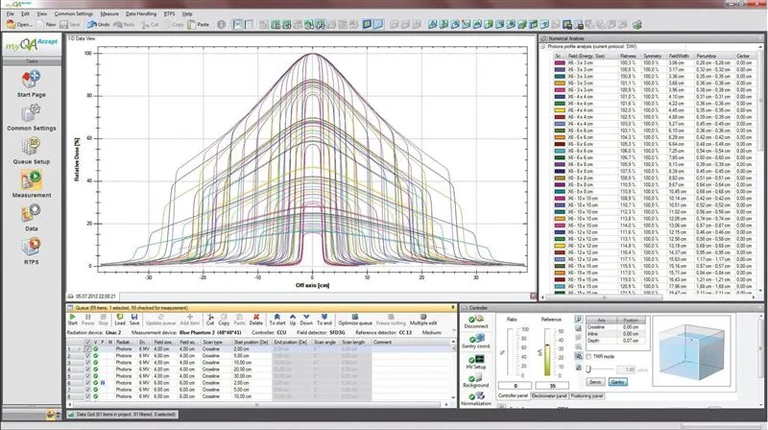Move queue item Down

tap(306, 320)
